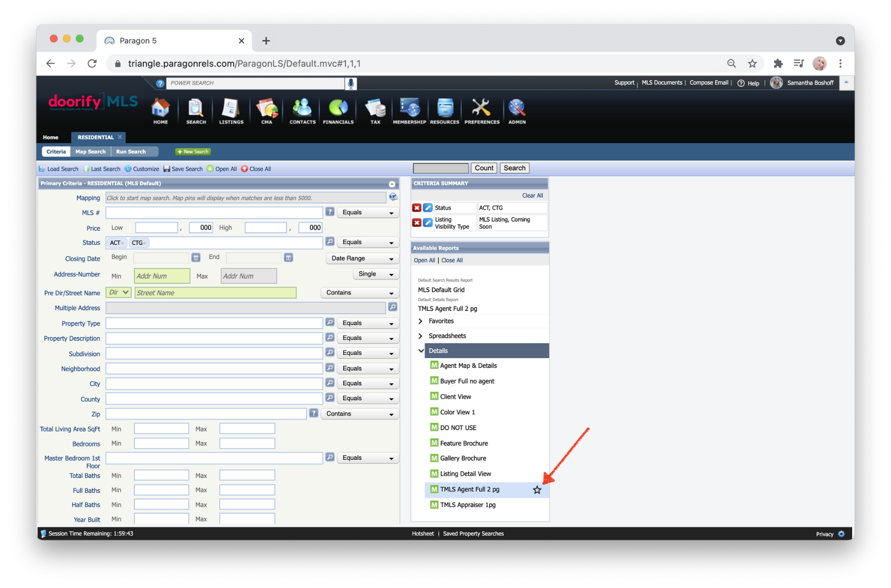Viewport: 891px width, 588px height.
Task: Open the MEMBERSHIP module icon
Action: (409, 111)
